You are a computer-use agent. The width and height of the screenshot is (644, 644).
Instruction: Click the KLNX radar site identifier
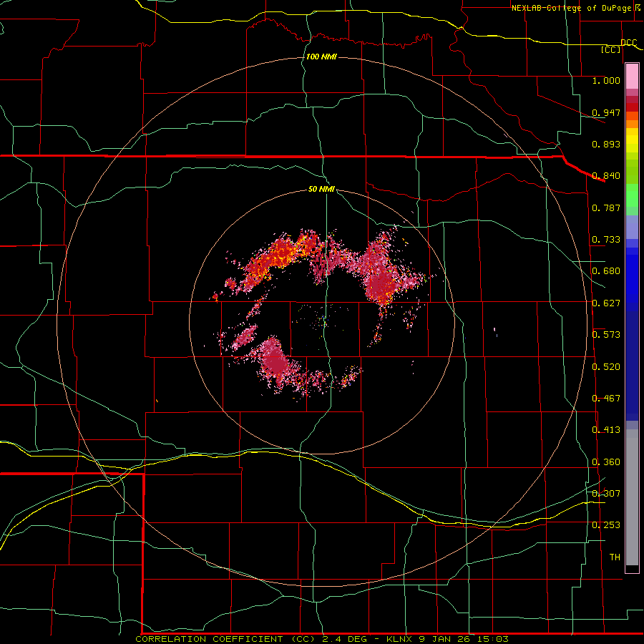click(401, 639)
